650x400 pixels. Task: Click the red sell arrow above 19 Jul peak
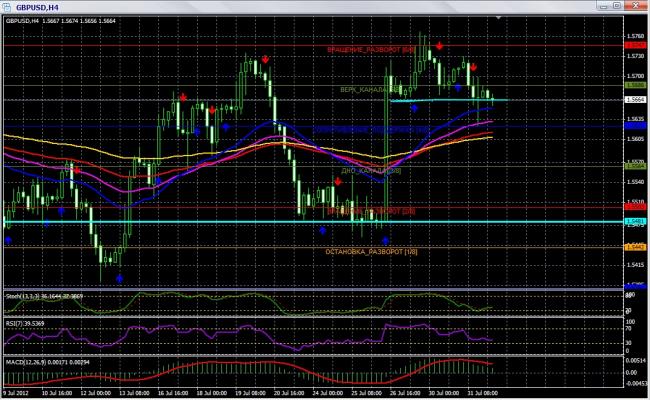(264, 59)
